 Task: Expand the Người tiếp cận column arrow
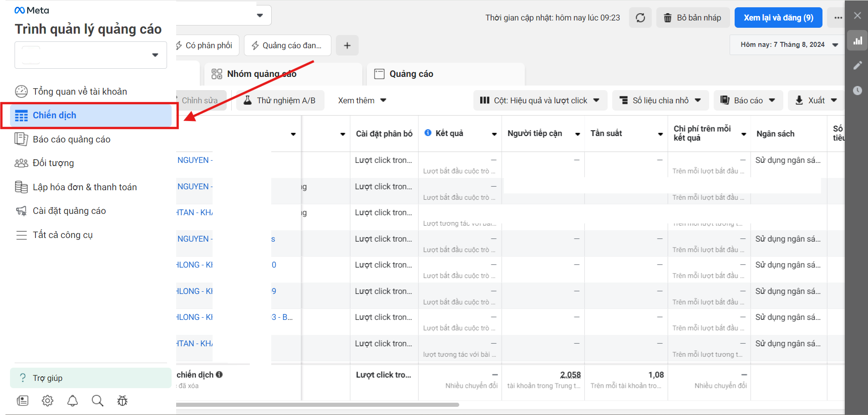[578, 134]
